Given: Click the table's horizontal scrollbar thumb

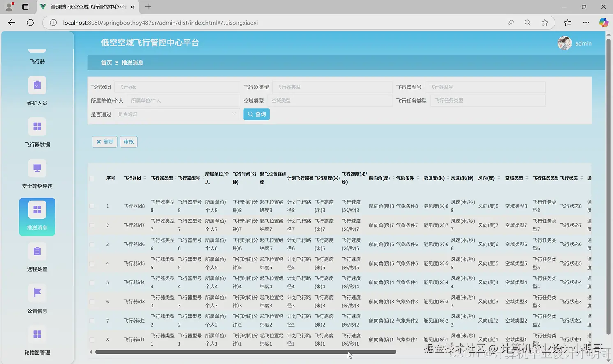Looking at the screenshot, I should coord(246,352).
